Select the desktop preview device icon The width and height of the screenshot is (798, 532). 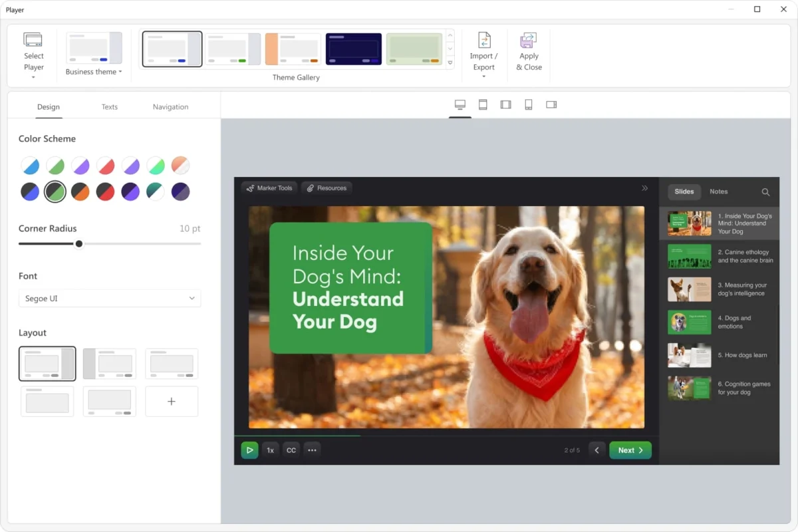[x=460, y=104]
